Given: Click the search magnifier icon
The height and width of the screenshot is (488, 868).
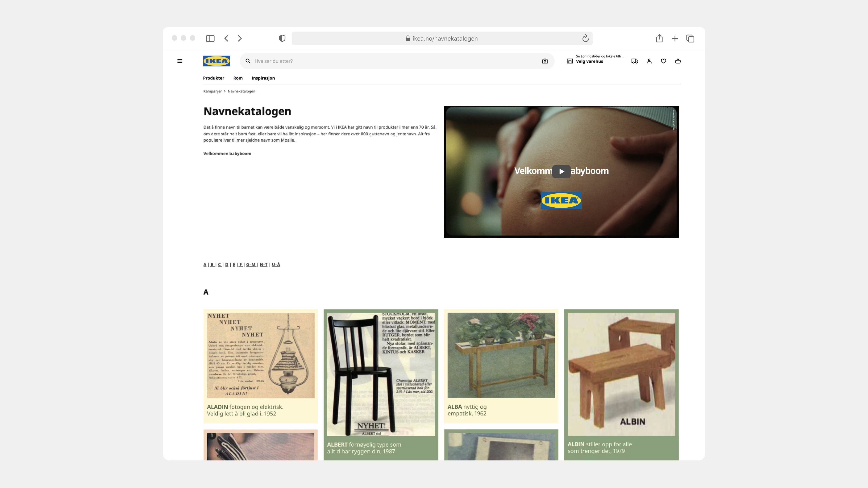Looking at the screenshot, I should pyautogui.click(x=248, y=61).
